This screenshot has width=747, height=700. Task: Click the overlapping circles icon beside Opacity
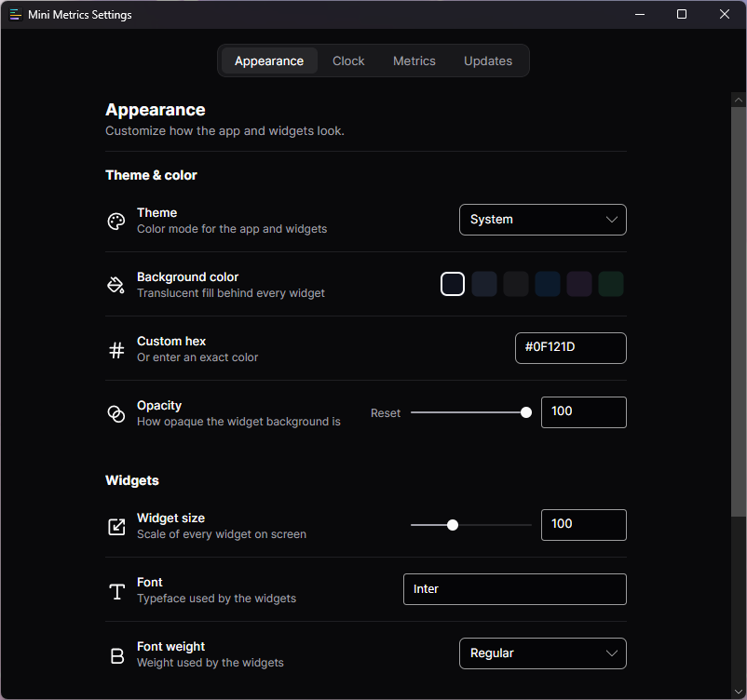click(x=116, y=414)
